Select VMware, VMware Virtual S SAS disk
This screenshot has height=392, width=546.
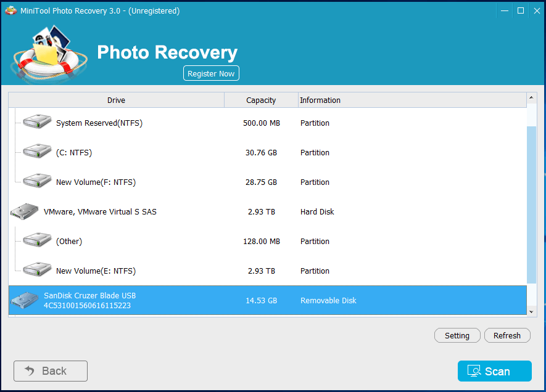coord(267,212)
